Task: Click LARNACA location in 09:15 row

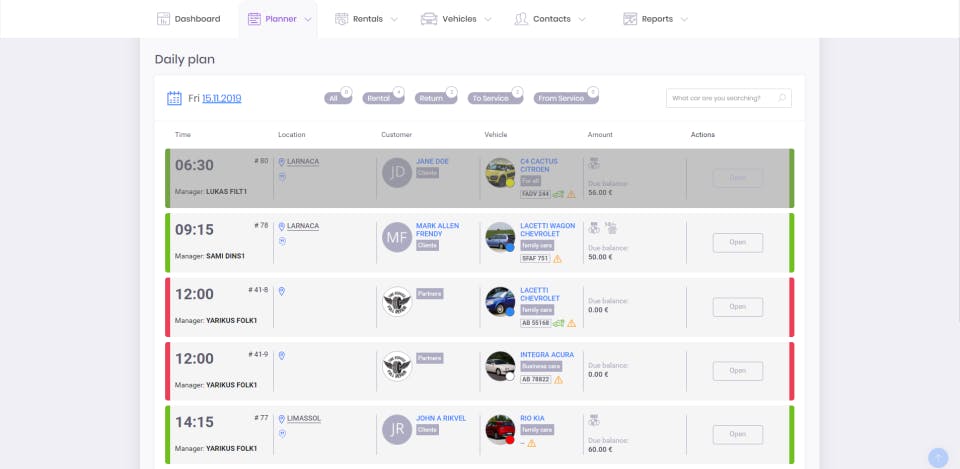Action: [x=303, y=226]
